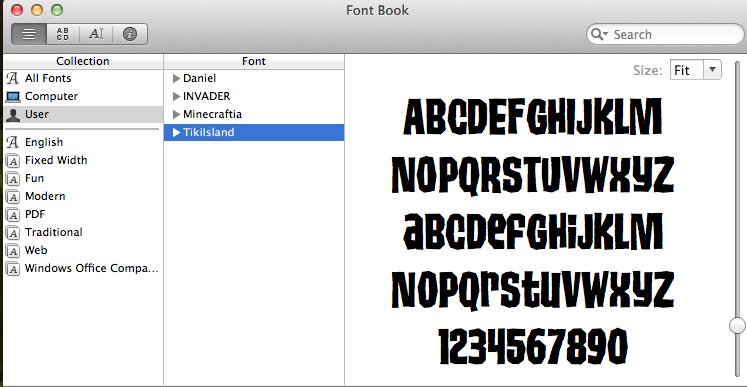Click the preview size slider knob
Screen dimensions: 747x387
[x=737, y=326]
